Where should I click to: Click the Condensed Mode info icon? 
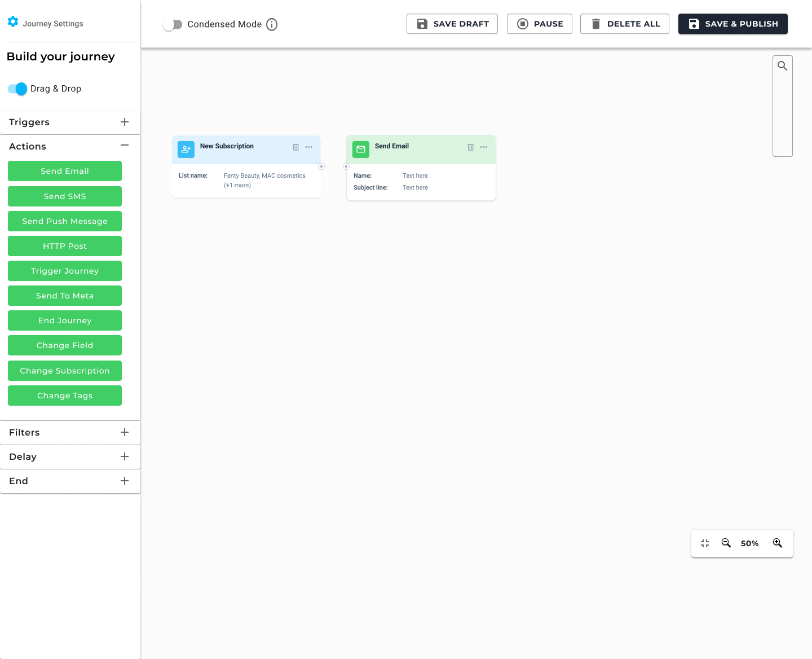pos(272,24)
